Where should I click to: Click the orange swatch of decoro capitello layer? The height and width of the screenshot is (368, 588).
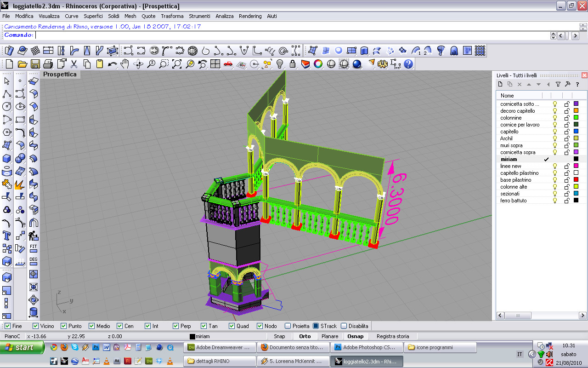[576, 111]
